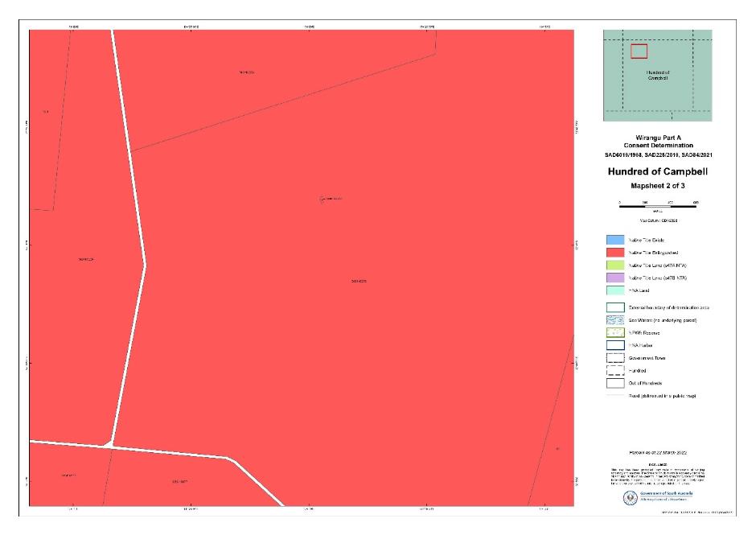756x535 pixels.
Task: Click the 'Out of Hundreds' legend label
Action: (x=646, y=383)
